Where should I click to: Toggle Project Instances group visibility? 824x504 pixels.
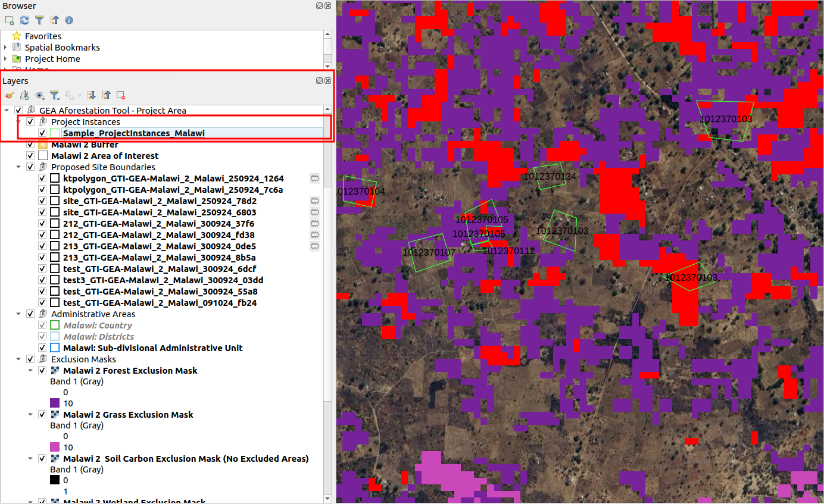point(30,122)
